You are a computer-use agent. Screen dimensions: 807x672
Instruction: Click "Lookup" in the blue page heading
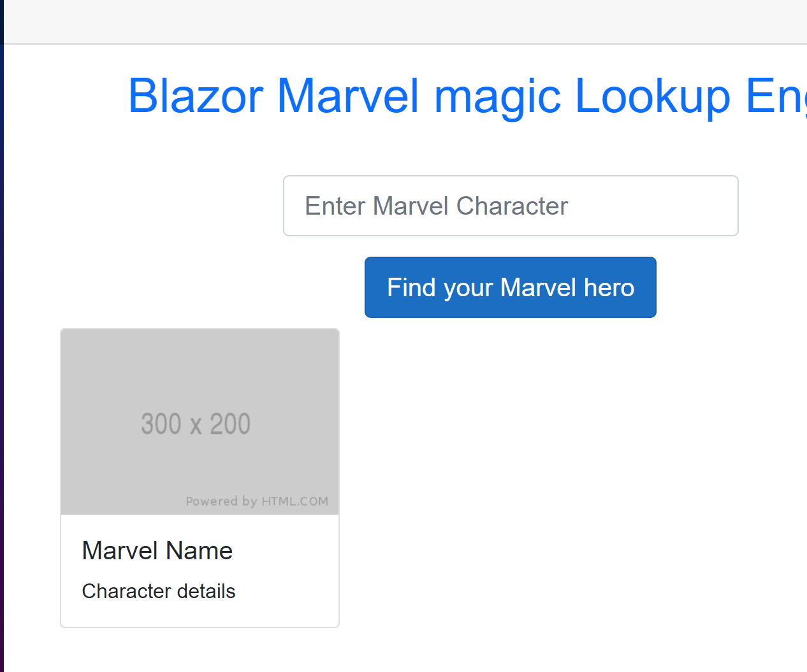point(652,96)
